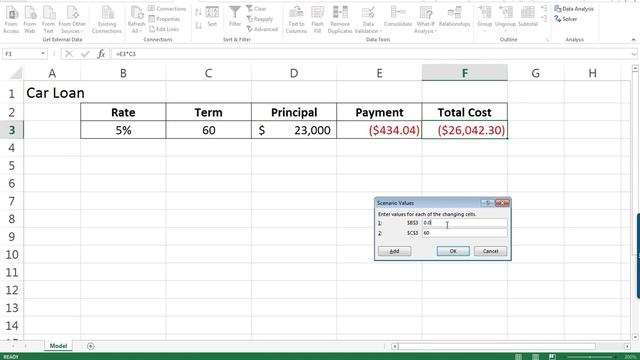
Task: Import data using From Web
Action: (x=30, y=20)
